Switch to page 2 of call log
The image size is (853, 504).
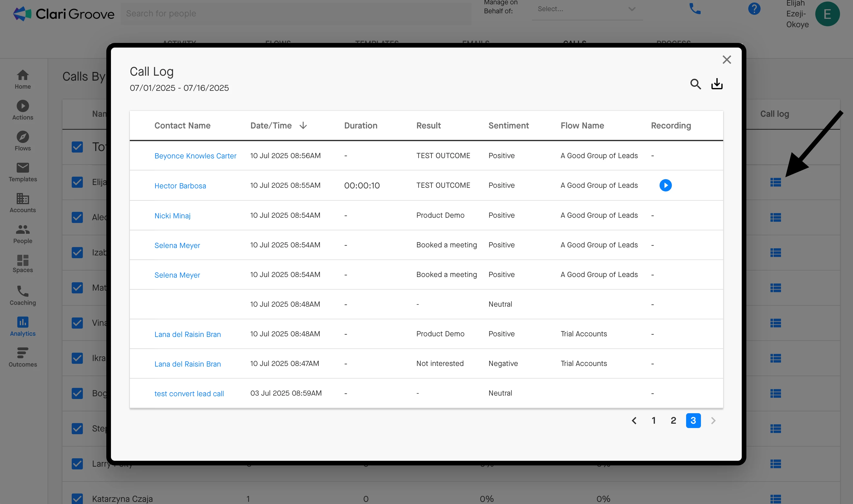click(x=673, y=421)
